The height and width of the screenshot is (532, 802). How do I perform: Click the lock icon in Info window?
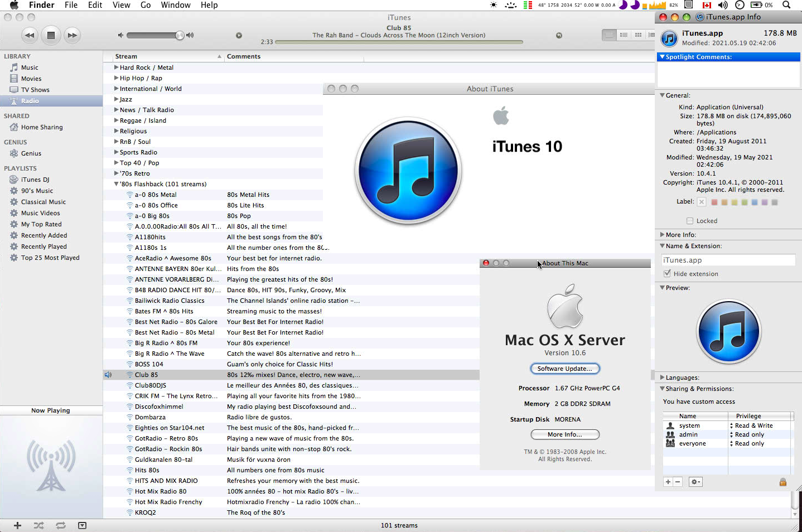782,482
